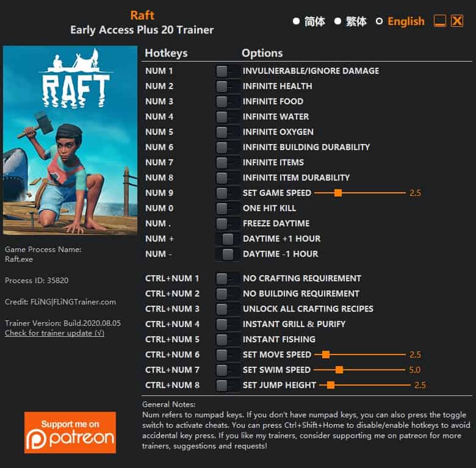This screenshot has width=476, height=468.
Task: Switch on Unlock All Crafting Recipes
Action: pyautogui.click(x=228, y=309)
